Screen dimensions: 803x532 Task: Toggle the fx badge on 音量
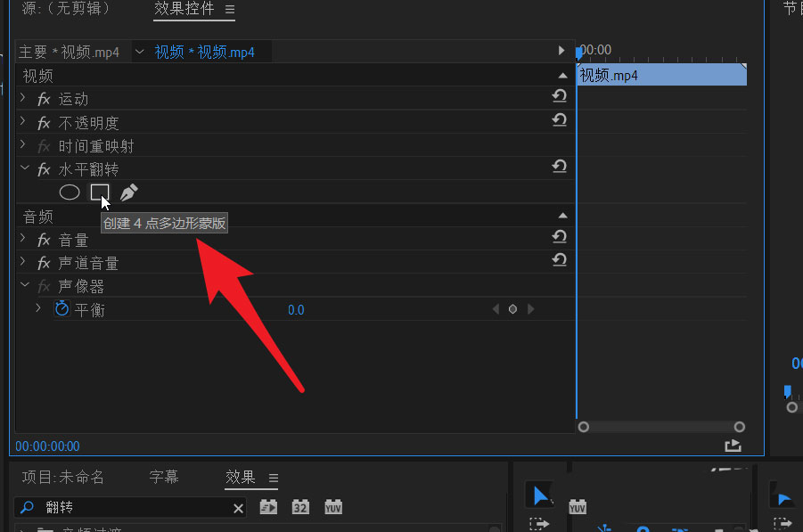(43, 239)
